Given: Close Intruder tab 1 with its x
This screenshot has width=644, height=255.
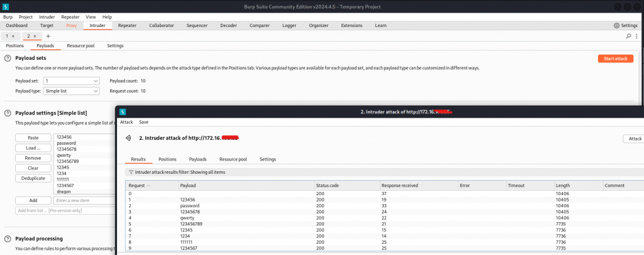Looking at the screenshot, I should coord(13,36).
